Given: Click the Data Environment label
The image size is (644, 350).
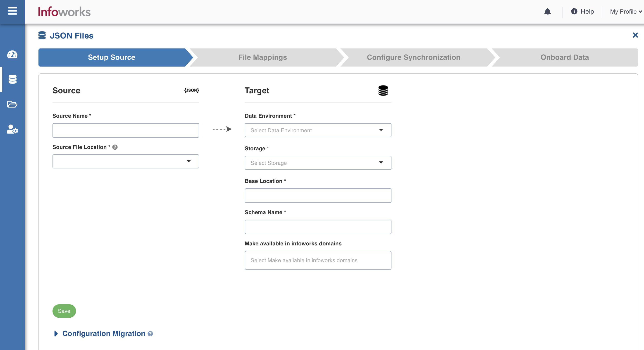Looking at the screenshot, I should tap(270, 116).
